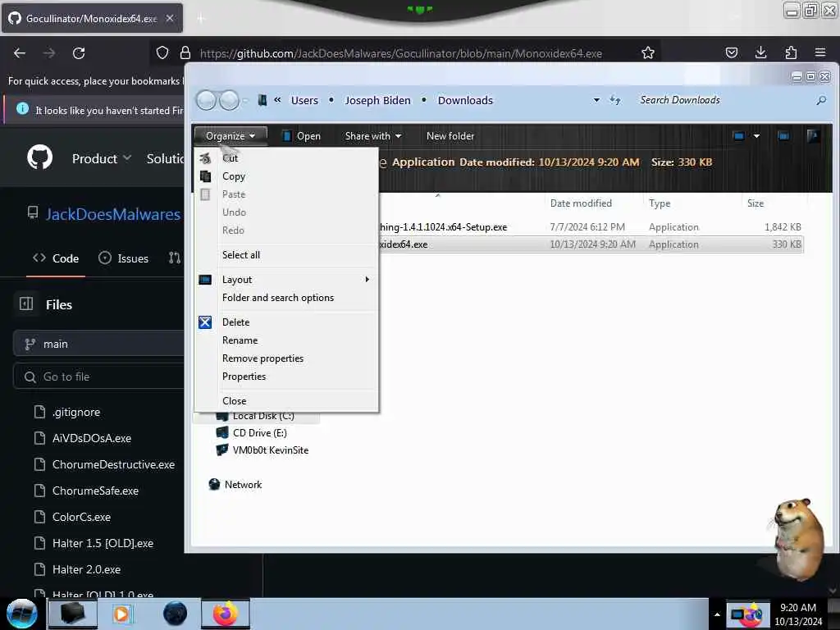Click the Layout icon in Organize menu

(205, 280)
